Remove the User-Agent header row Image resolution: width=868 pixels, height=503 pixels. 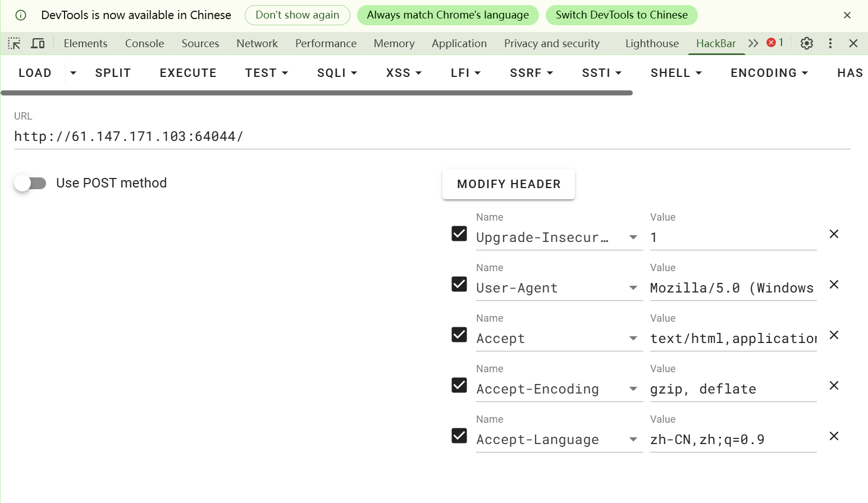click(x=834, y=285)
